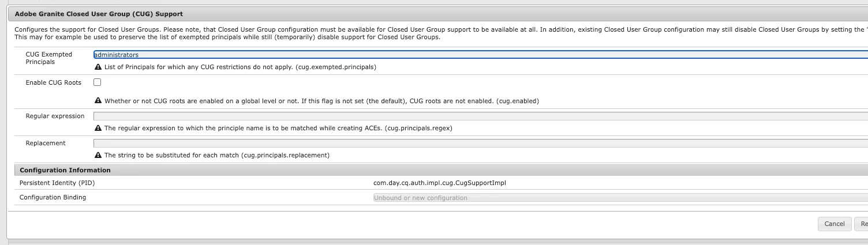Click the Enable CUG Roots label

(54, 82)
